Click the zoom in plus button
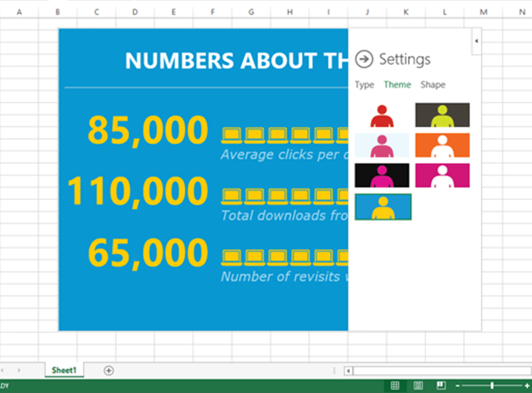The width and height of the screenshot is (532, 393). pyautogui.click(x=525, y=386)
